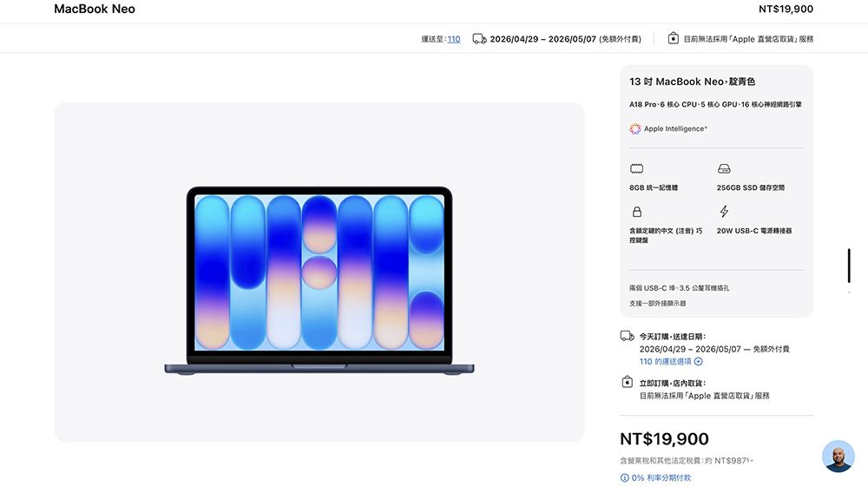Screen dimensions: 868x486
Task: Click the 20W USB-C 電源轉接器 label
Action: pos(754,231)
